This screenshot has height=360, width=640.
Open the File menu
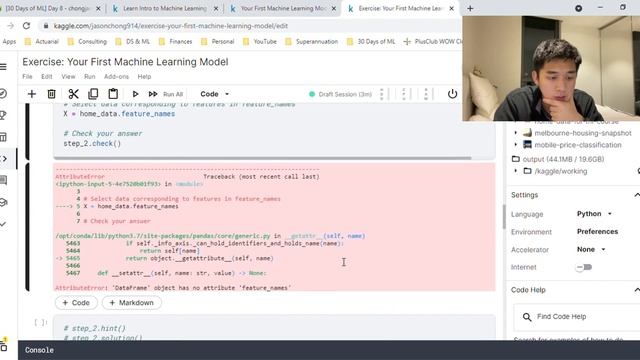(27, 77)
